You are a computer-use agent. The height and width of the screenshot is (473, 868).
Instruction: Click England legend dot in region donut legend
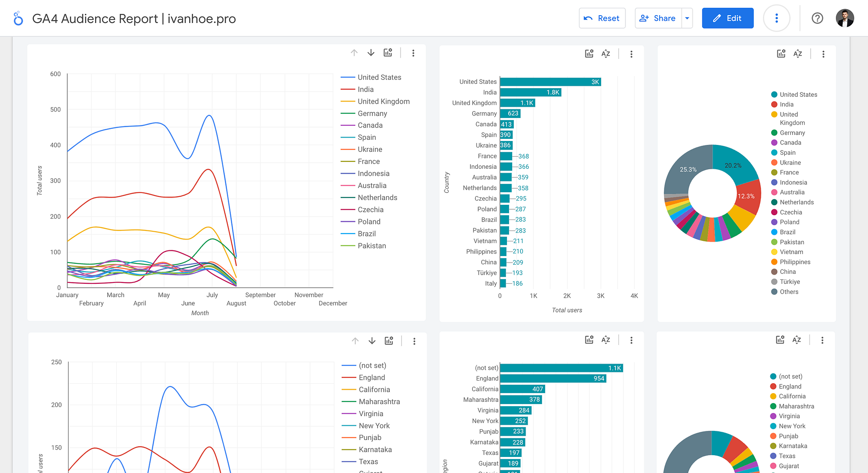(x=773, y=387)
